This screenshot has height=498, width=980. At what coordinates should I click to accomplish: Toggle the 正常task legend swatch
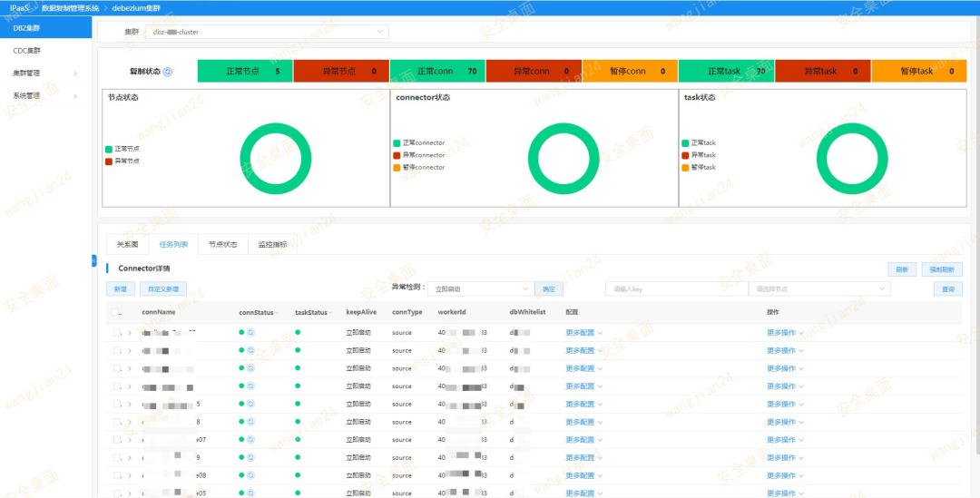tap(685, 143)
